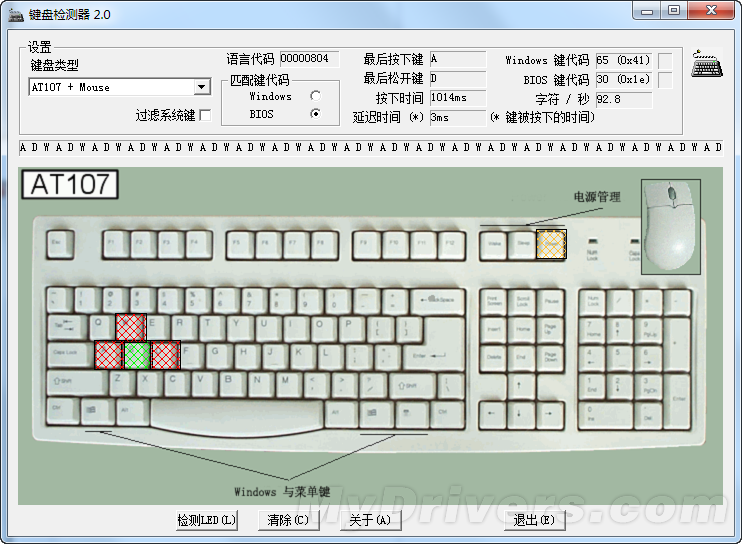Click the Sleep key on keyboard image
This screenshot has height=544, width=742.
tap(522, 244)
